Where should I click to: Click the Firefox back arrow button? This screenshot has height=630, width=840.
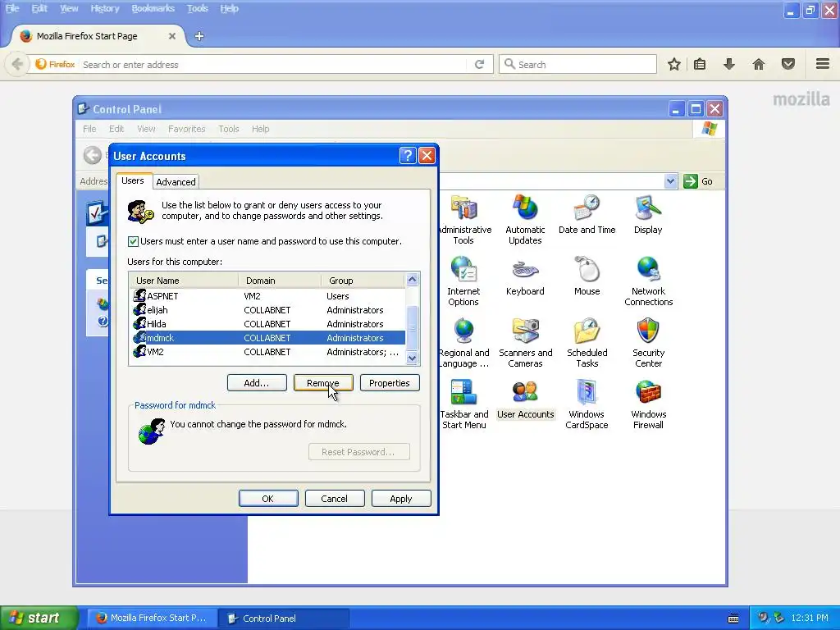(x=17, y=64)
